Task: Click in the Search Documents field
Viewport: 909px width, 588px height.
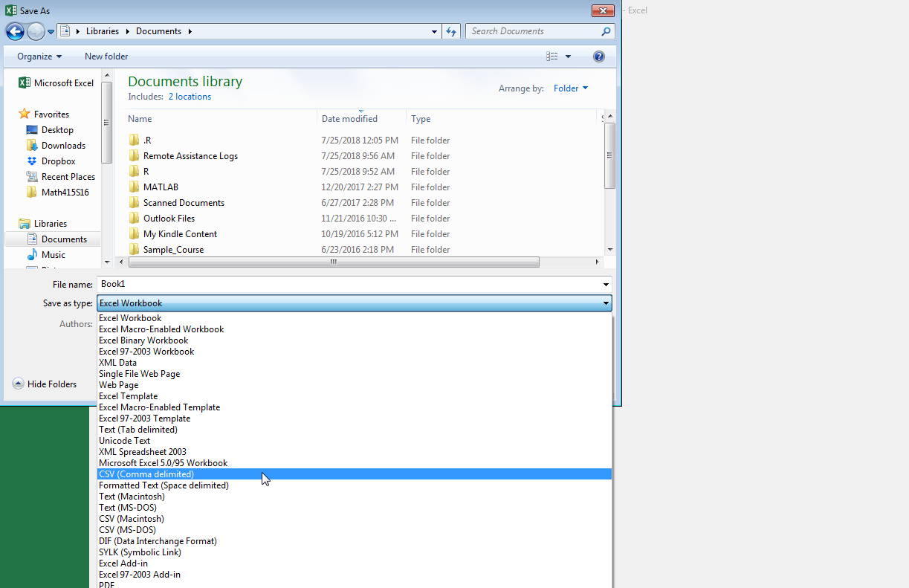Action: [x=531, y=31]
